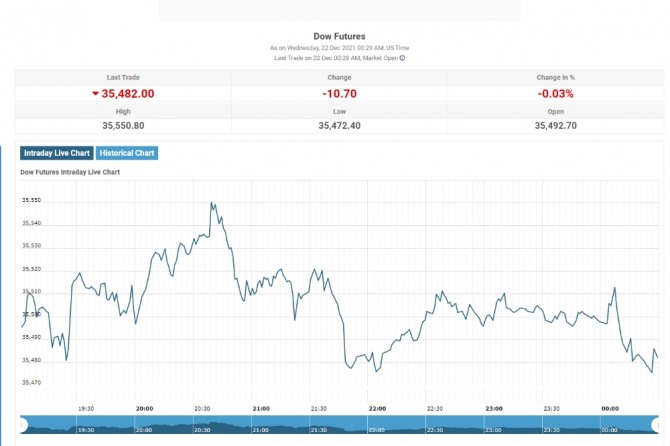Image resolution: width=670 pixels, height=446 pixels.
Task: Click the Open value 35,492.70
Action: (555, 125)
